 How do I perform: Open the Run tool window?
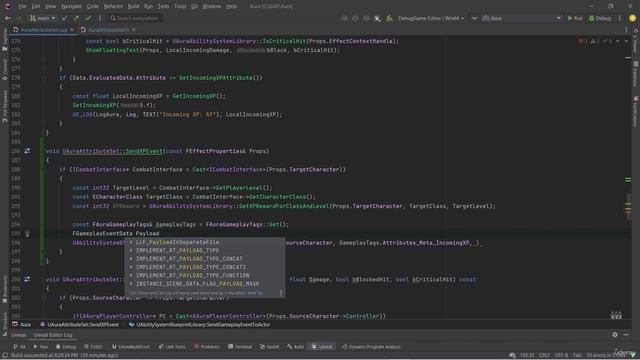(40, 347)
